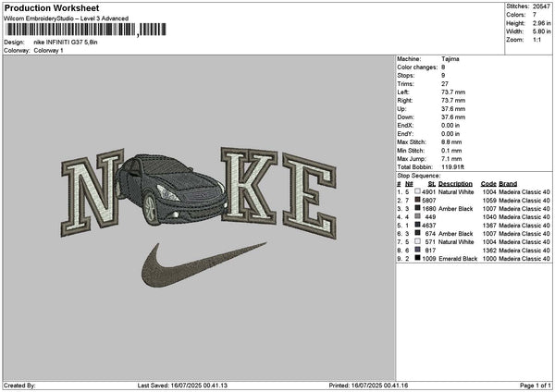Click 'Amber Black' in stop row 3

pyautogui.click(x=455, y=209)
